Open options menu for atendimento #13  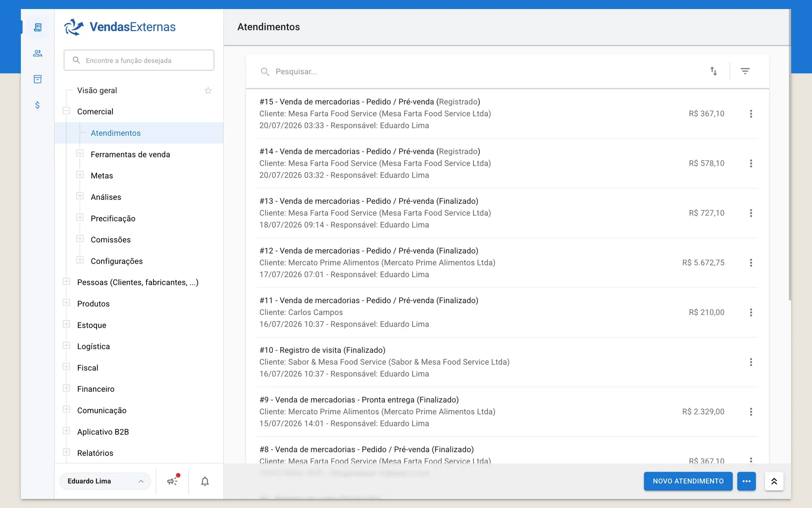click(x=751, y=213)
